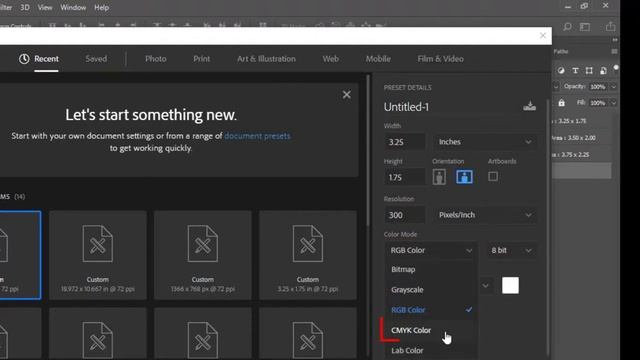
Task: Click the Height field showing 1.75
Action: 405,177
